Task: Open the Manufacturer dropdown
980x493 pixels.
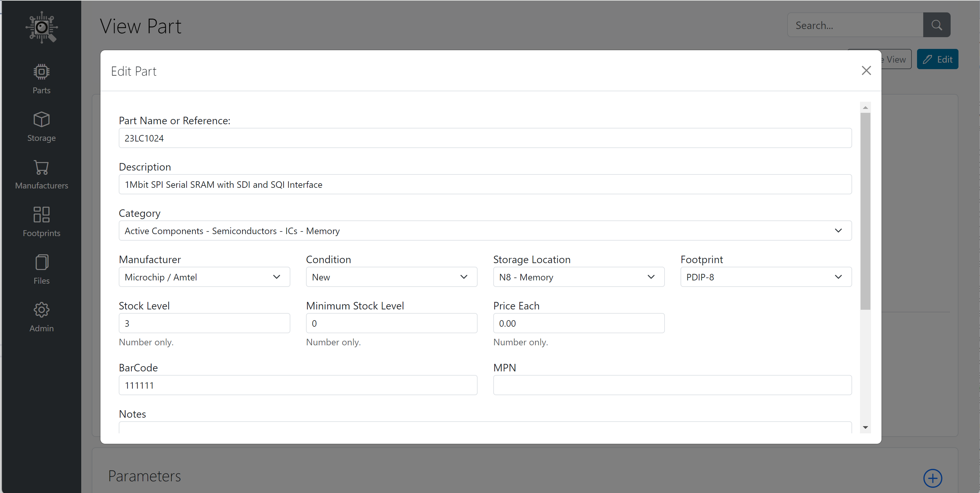Action: 277,277
